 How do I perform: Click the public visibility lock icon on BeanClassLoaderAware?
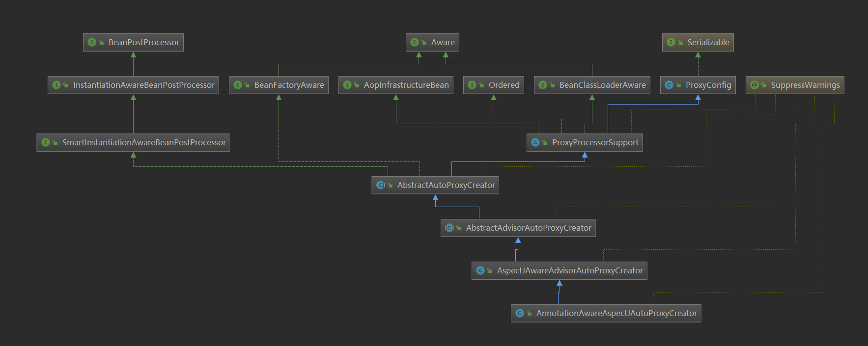coord(552,85)
